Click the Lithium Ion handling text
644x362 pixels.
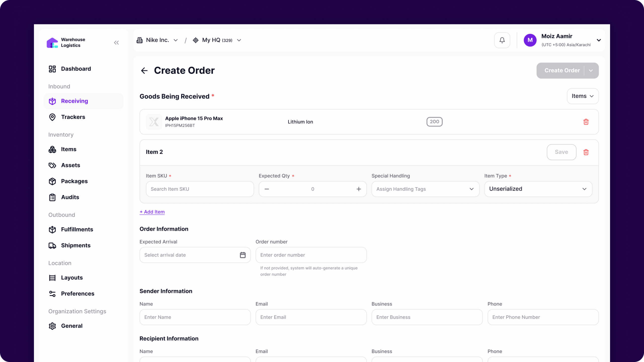point(300,122)
